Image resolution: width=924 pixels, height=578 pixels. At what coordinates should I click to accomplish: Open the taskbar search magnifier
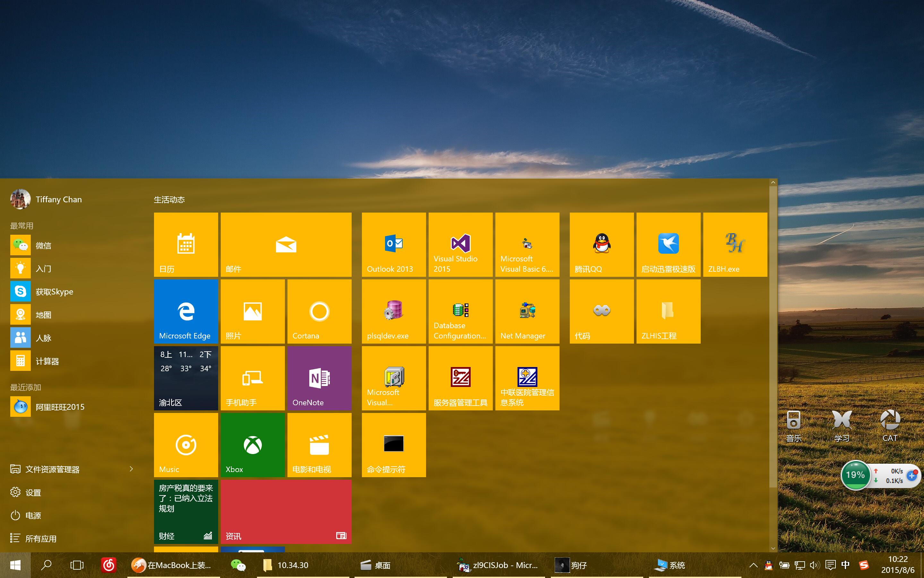pos(46,565)
